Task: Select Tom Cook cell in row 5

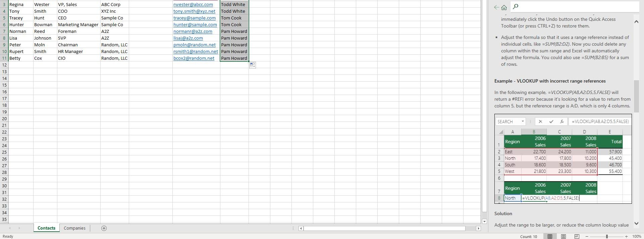Action: click(234, 18)
